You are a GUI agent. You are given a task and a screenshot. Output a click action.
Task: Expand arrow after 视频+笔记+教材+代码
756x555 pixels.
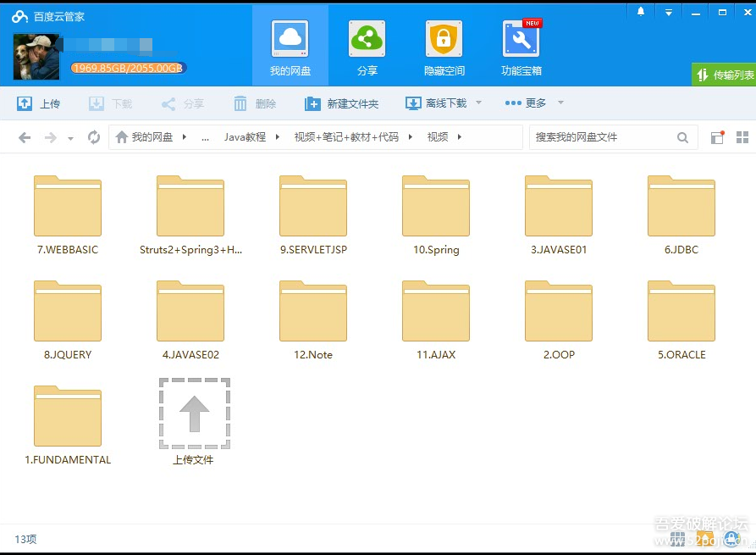(411, 137)
